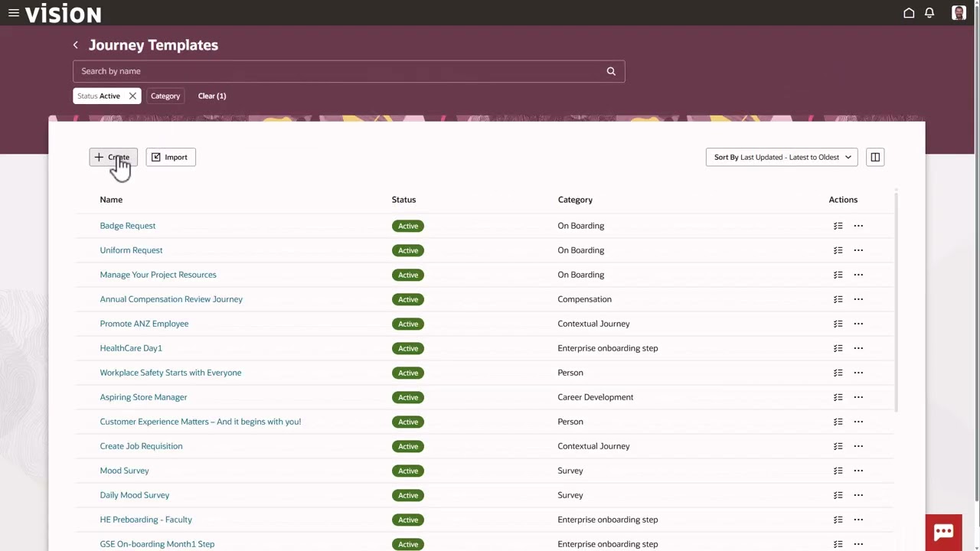980x551 pixels.
Task: Click the Category column header
Action: point(575,200)
